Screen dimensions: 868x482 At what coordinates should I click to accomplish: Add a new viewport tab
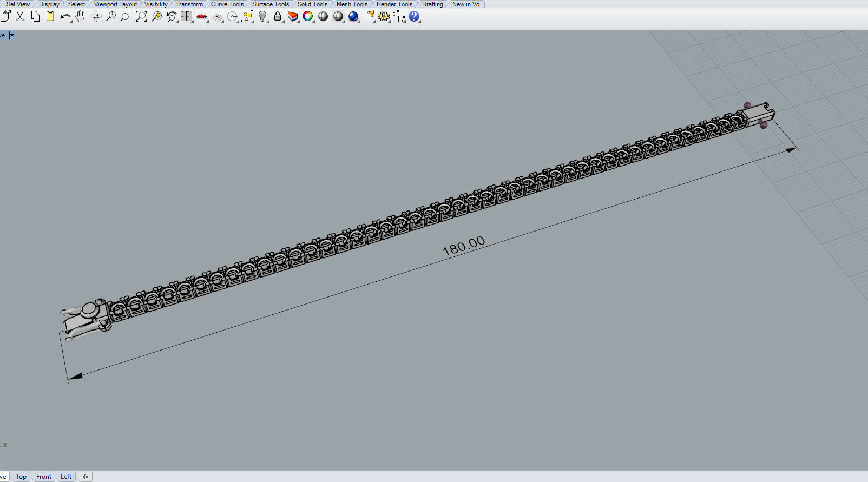85,477
